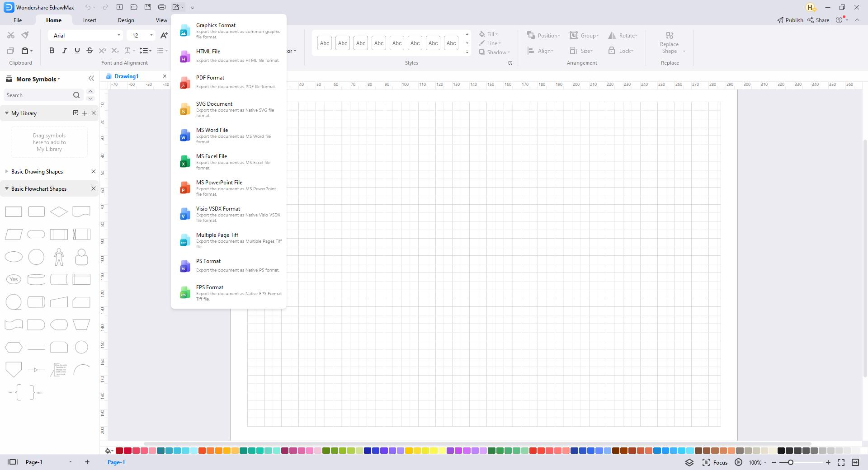The image size is (868, 470).
Task: Toggle Bold formatting
Action: point(52,51)
